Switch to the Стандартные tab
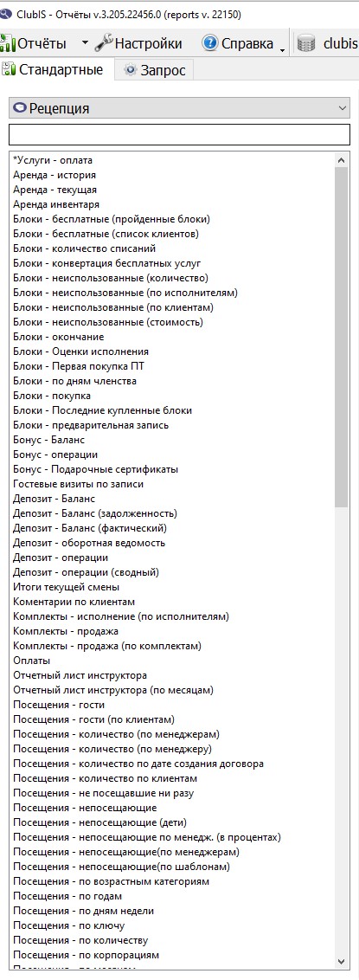 pos(57,69)
